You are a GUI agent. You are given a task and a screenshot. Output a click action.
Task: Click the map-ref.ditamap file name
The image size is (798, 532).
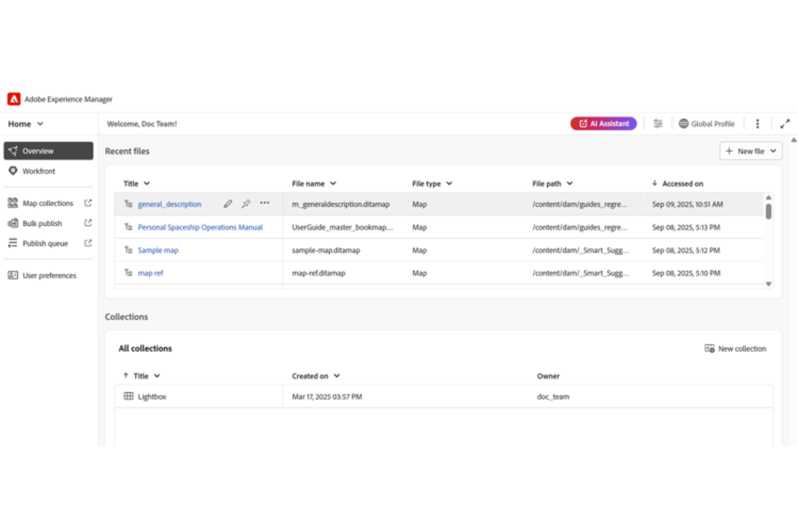318,273
